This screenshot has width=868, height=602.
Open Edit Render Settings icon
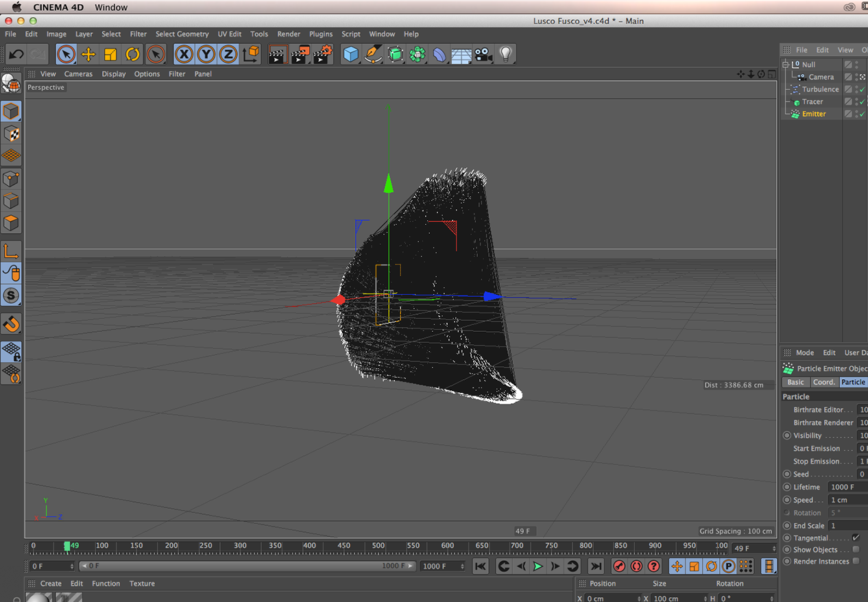coord(323,54)
